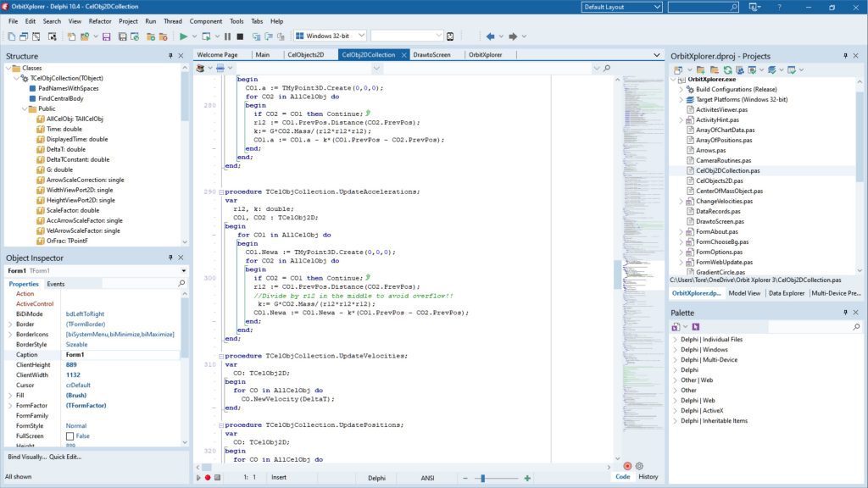Switch to the History tab
Image resolution: width=868 pixels, height=488 pixels.
[648, 476]
